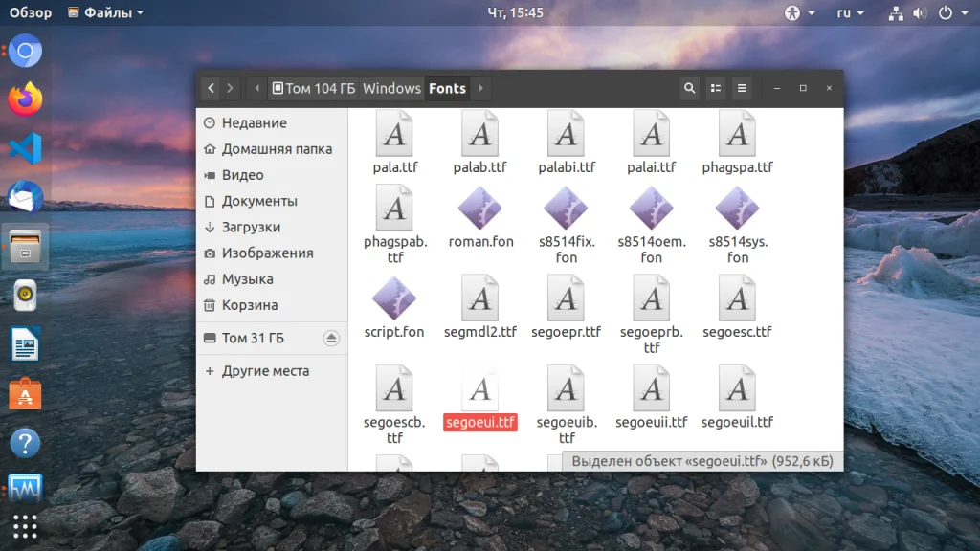The image size is (980, 551).
Task: Select the segoeuil.ttf font file
Action: click(737, 397)
